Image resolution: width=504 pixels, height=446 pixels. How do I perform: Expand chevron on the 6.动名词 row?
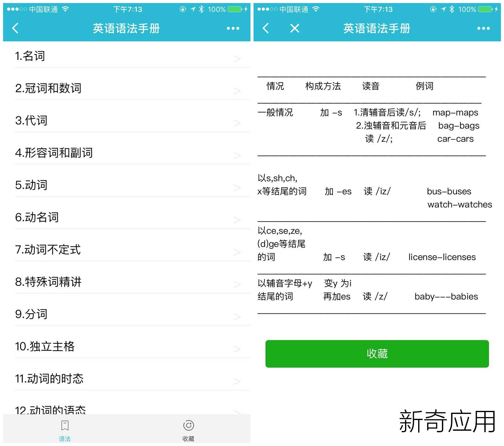coord(237,220)
